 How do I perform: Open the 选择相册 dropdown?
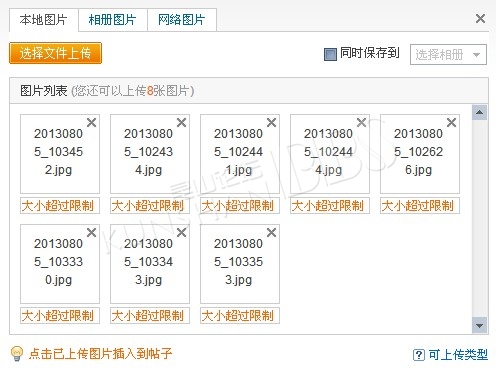pos(448,54)
